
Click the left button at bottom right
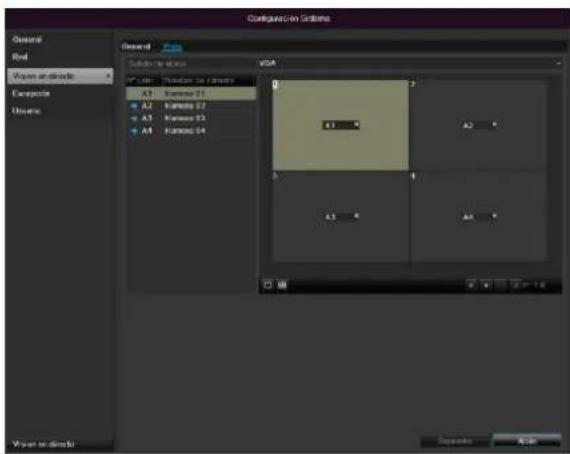coord(456,441)
